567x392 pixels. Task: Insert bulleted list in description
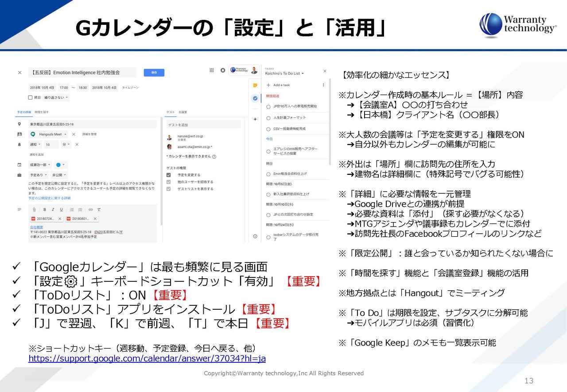[80, 209]
